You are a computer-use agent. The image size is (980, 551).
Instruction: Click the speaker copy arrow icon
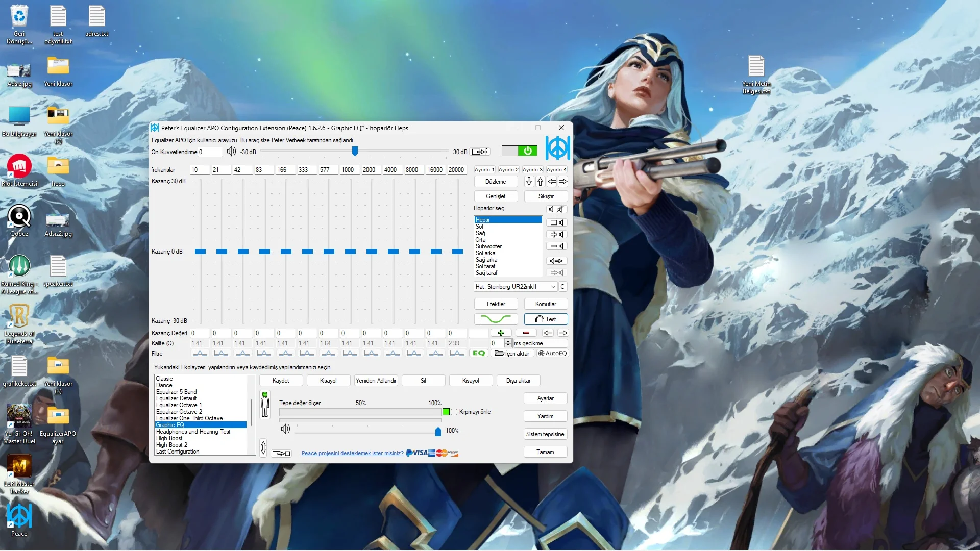pyautogui.click(x=557, y=261)
